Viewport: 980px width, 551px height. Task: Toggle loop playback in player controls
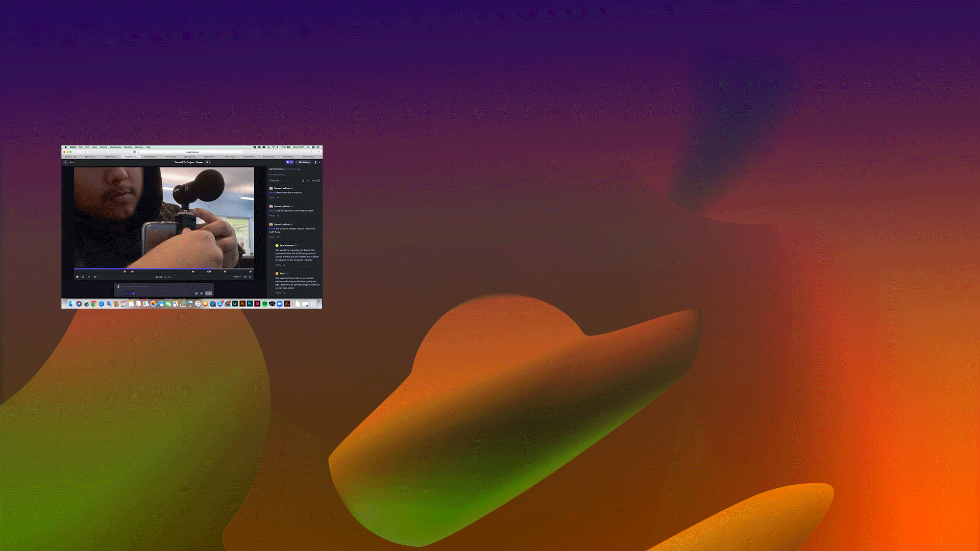point(83,277)
